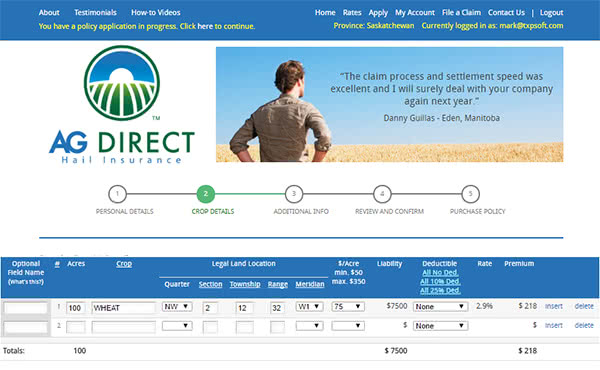This screenshot has width=600, height=370.
Task: Click the optional field name box in row 1
Action: 26,308
